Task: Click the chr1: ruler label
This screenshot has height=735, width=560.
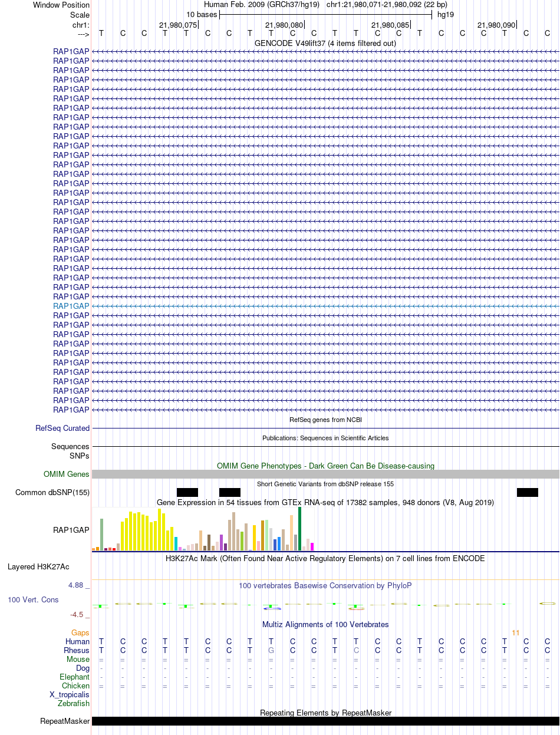Action: click(x=81, y=25)
